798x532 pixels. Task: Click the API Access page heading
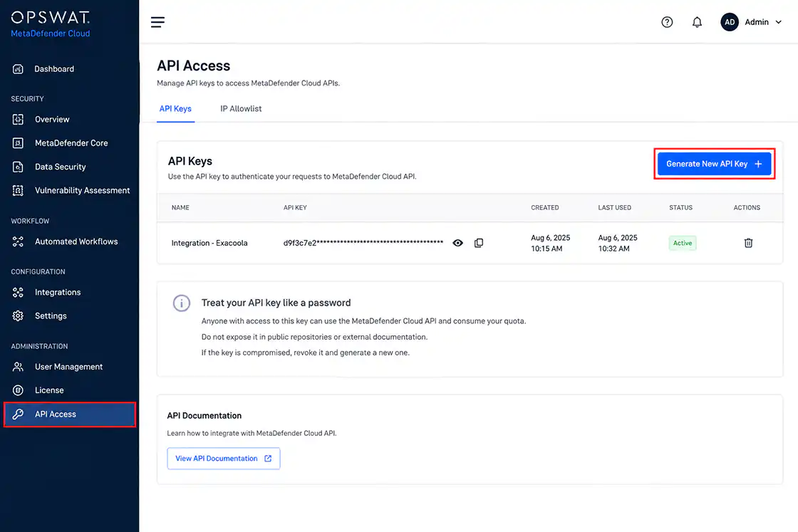[x=193, y=66]
